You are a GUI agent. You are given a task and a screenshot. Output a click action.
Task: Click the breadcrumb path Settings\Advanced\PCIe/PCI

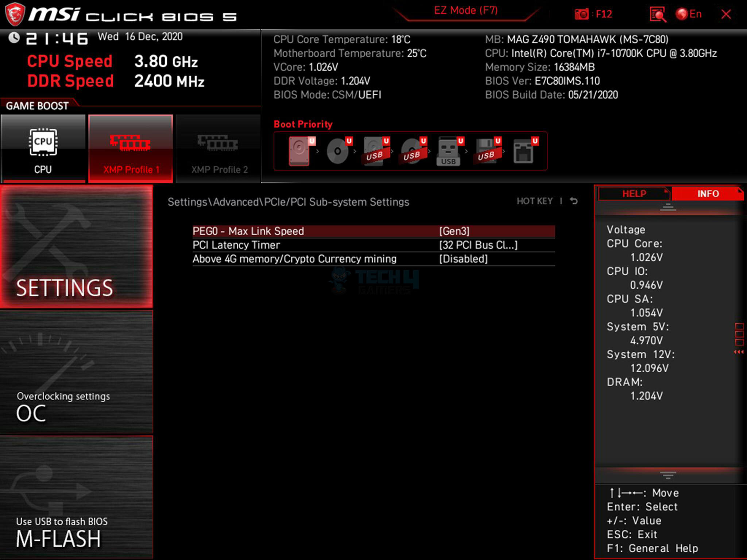coord(288,202)
